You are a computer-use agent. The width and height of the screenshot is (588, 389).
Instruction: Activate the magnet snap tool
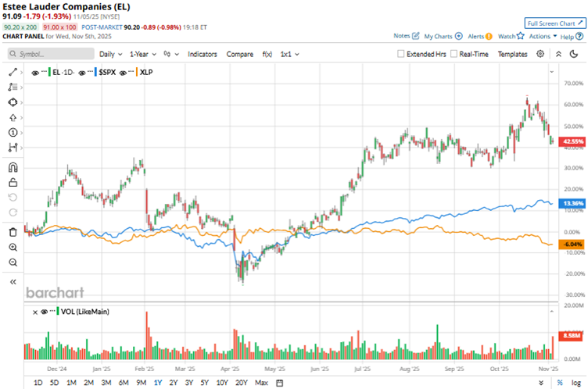click(x=13, y=166)
